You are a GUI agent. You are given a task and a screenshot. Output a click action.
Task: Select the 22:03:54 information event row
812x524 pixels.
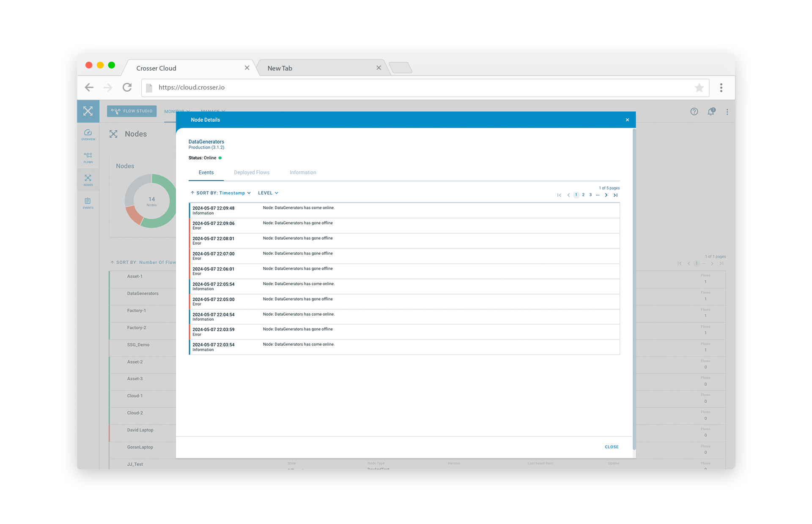404,347
